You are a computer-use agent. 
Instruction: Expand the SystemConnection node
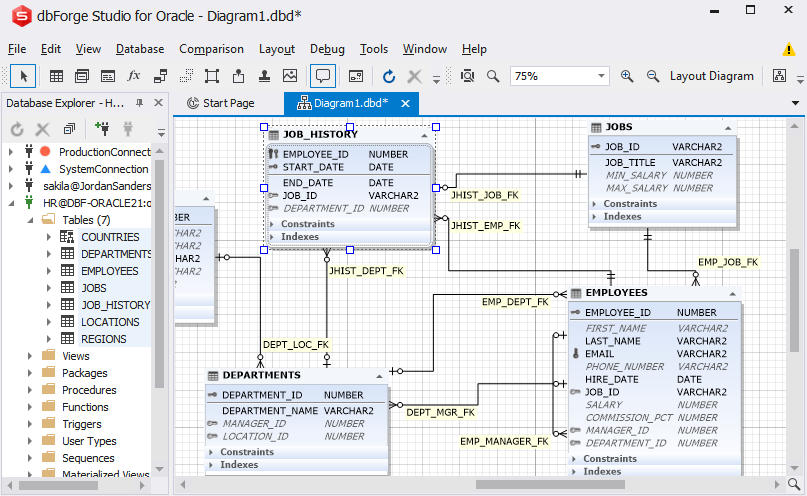pyautogui.click(x=11, y=169)
